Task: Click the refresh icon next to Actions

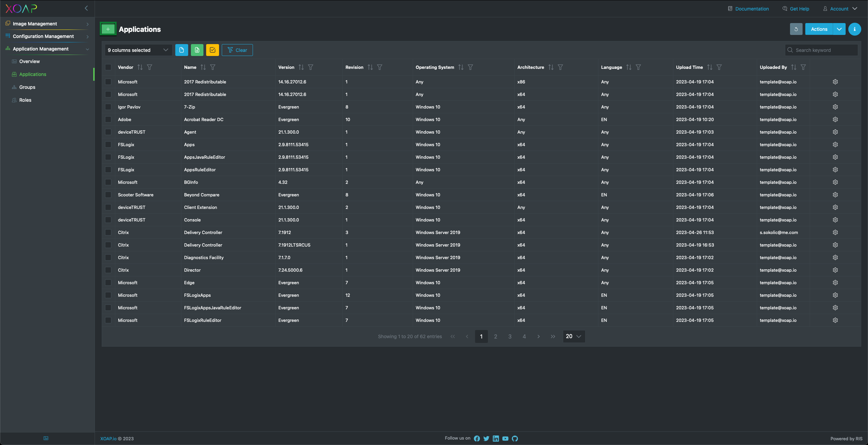Action: pyautogui.click(x=796, y=29)
